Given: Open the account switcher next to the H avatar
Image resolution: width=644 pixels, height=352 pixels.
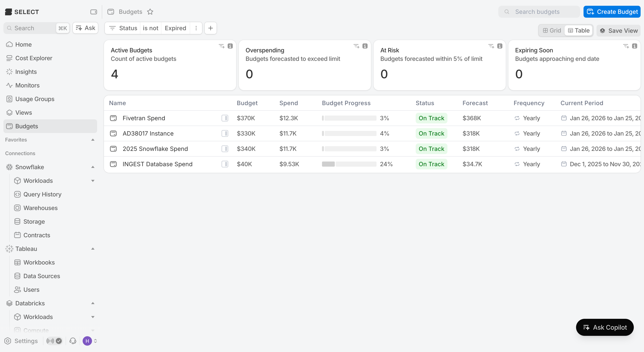Looking at the screenshot, I should tap(95, 341).
